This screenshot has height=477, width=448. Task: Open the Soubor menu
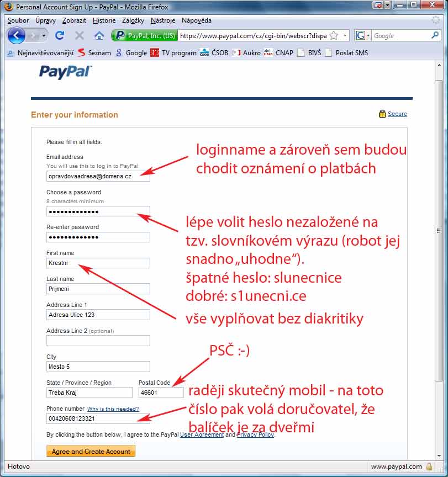[x=18, y=20]
